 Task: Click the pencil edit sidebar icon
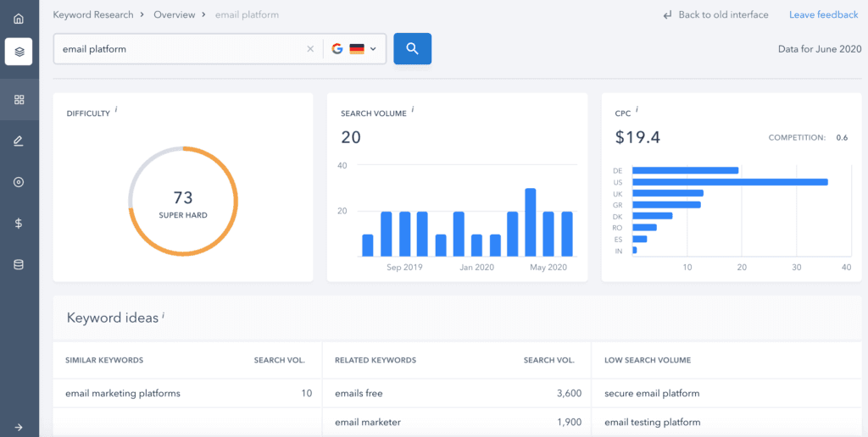19,141
